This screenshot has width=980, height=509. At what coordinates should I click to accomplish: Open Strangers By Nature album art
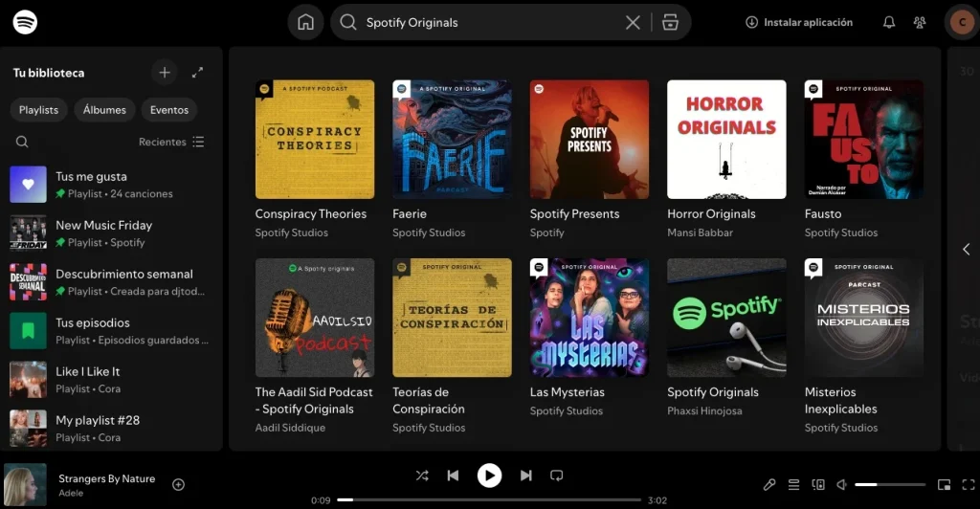(25, 484)
